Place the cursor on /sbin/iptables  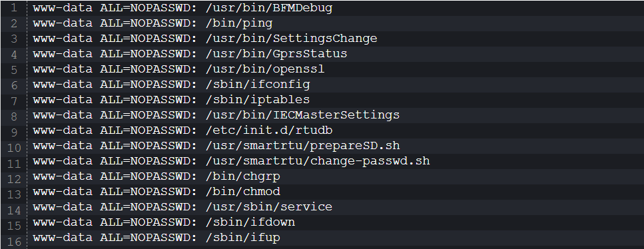258,100
